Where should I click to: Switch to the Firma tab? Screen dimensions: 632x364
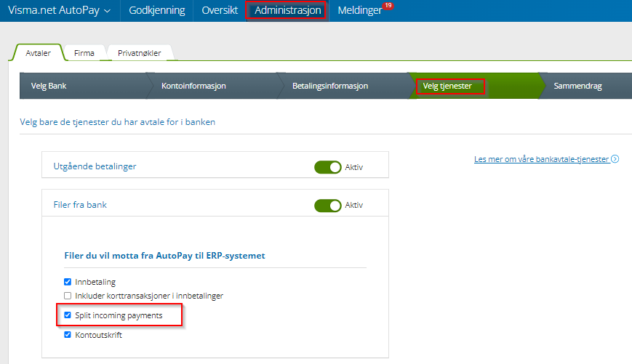[84, 53]
